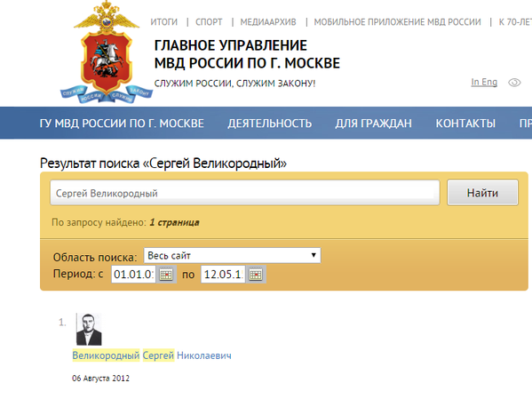This screenshot has height=407, width=532.
Task: Switch to English via 'In Eng' link
Action: coord(484,82)
